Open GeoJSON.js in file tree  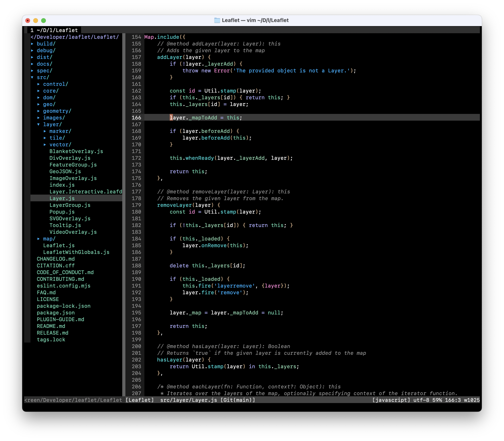click(65, 171)
